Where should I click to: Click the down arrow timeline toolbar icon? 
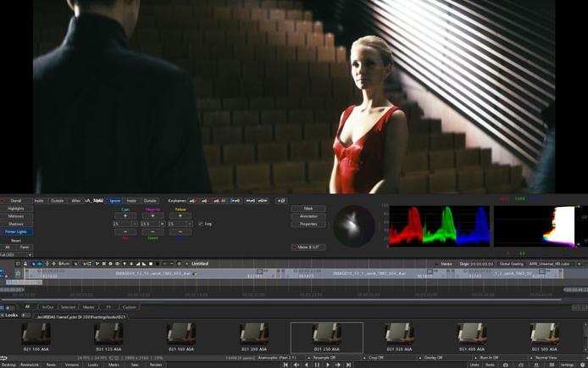click(131, 264)
